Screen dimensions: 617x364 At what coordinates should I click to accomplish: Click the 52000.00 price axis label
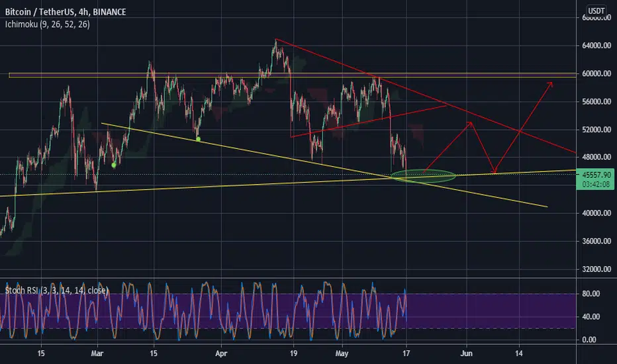pos(596,130)
